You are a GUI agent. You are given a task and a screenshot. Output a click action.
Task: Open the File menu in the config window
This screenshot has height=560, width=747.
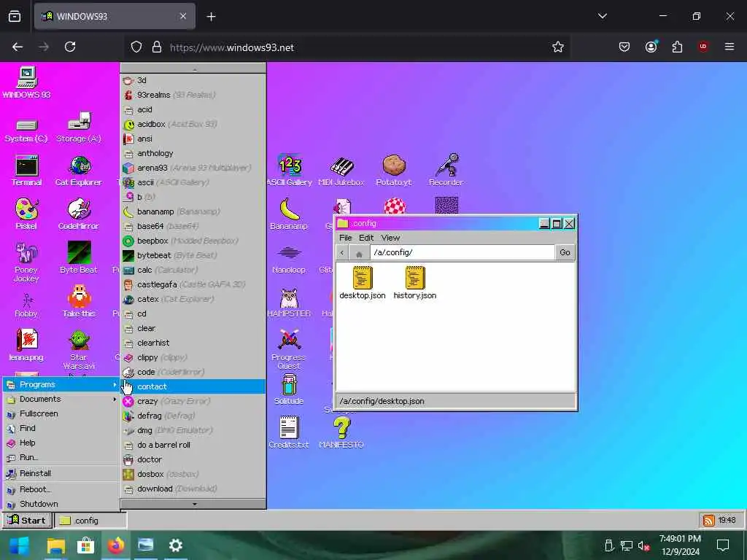click(x=345, y=238)
